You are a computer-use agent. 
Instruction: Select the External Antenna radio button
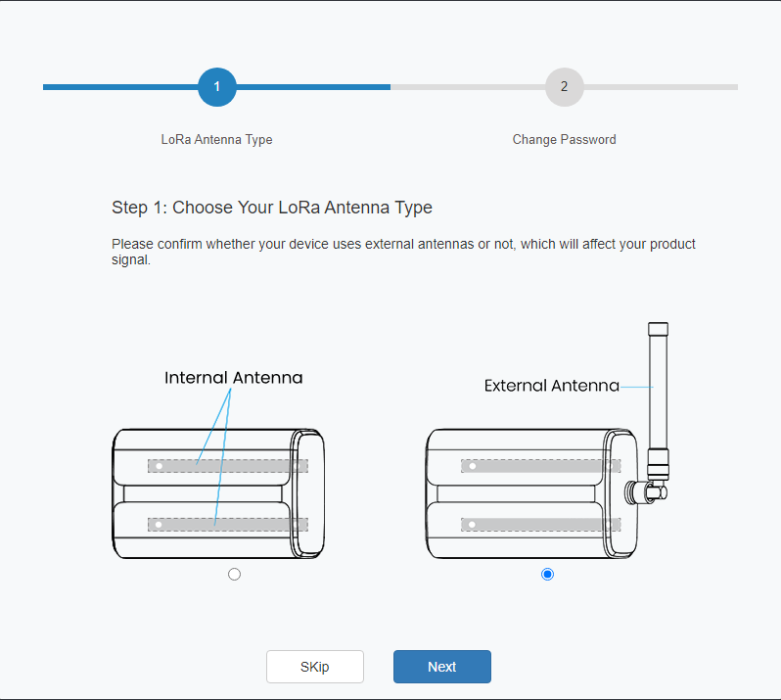click(547, 575)
